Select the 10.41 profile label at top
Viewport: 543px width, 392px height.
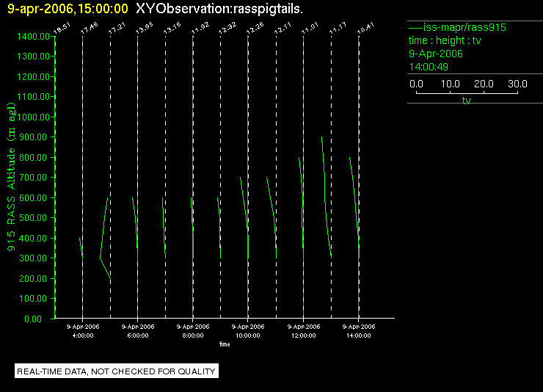[365, 29]
